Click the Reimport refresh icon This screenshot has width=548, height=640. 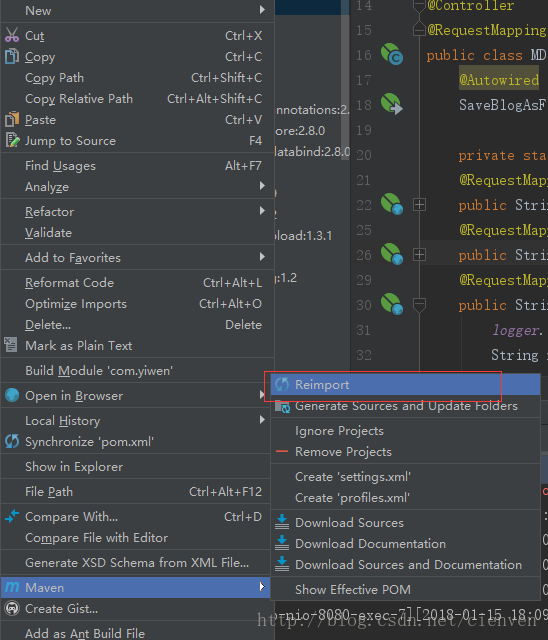(282, 384)
